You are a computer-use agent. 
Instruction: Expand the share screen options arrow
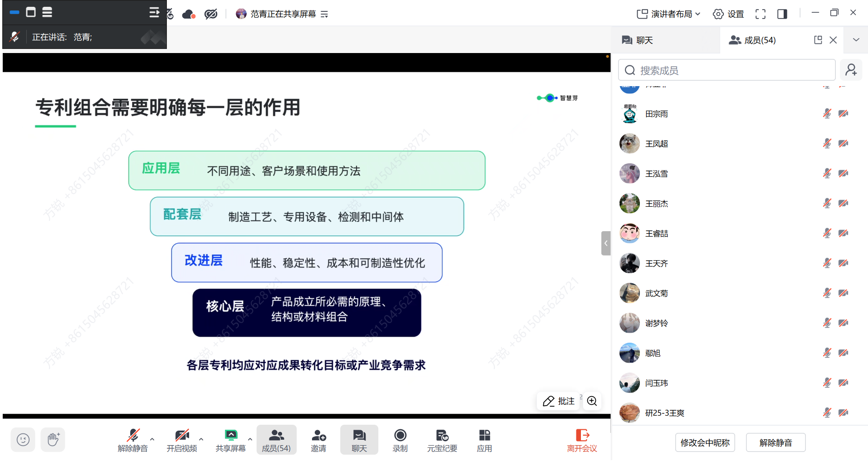point(250,439)
